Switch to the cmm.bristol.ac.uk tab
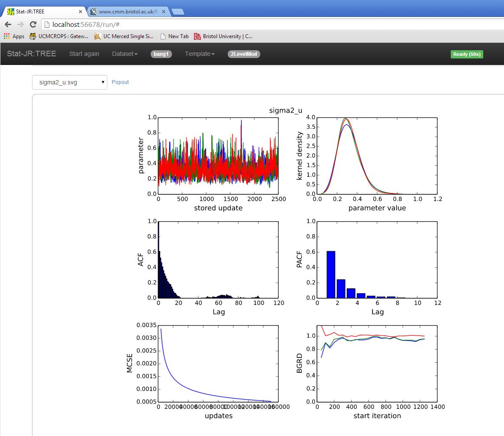Viewport: 504px width, 436px height. click(x=128, y=12)
